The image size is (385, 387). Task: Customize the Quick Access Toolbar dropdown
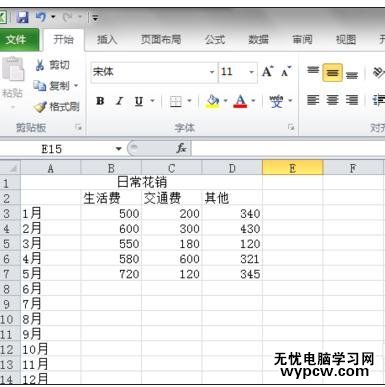[x=95, y=17]
